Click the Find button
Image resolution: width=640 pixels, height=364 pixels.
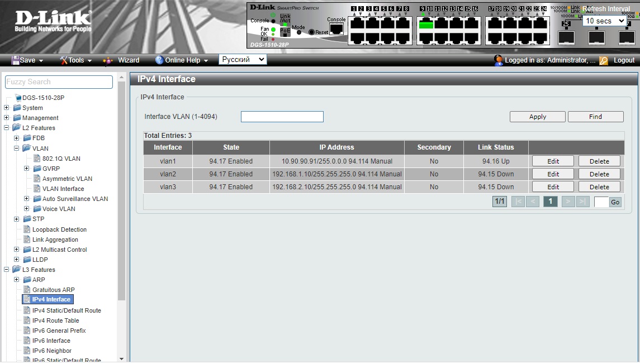(595, 117)
